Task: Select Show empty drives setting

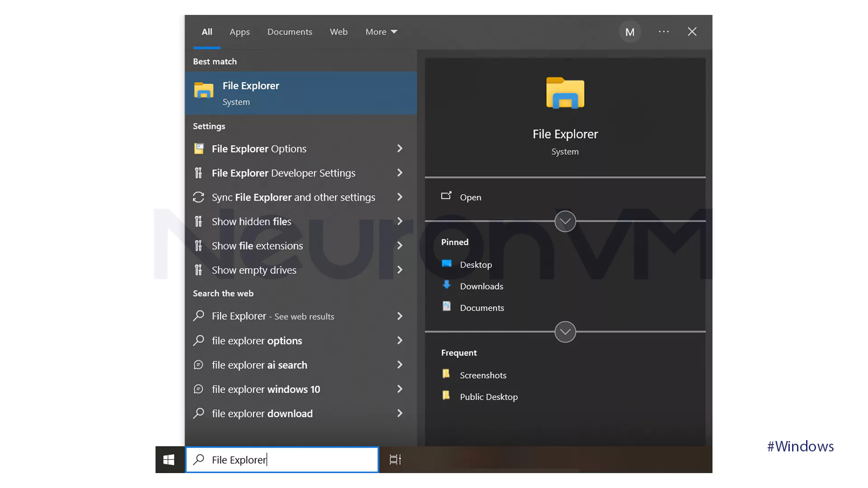Action: 301,270
